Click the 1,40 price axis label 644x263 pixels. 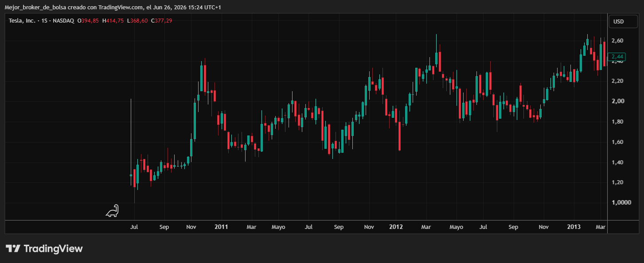617,162
